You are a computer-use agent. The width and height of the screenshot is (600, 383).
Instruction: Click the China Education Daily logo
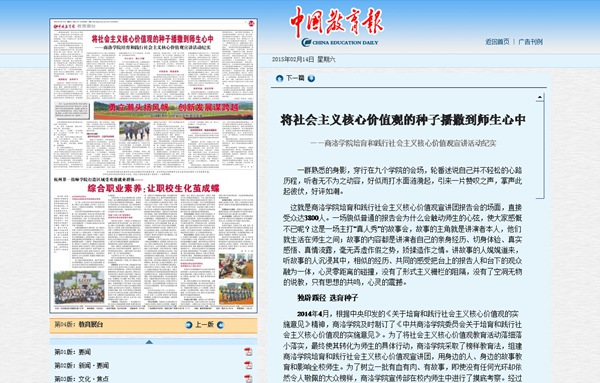pos(336,26)
